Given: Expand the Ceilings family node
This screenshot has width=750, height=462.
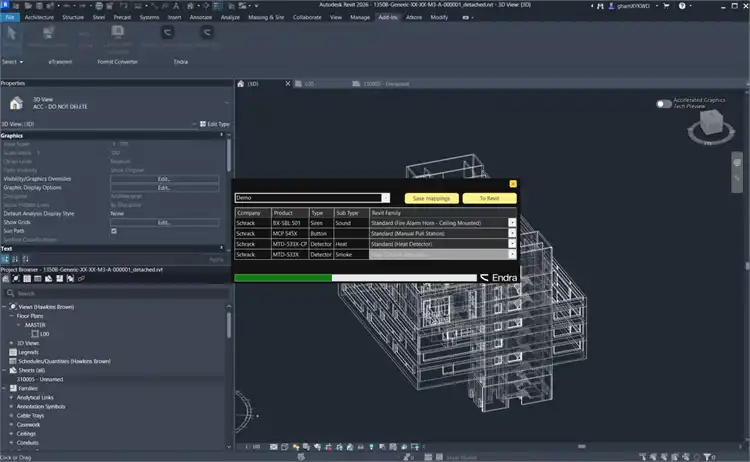Looking at the screenshot, I should tap(11, 434).
